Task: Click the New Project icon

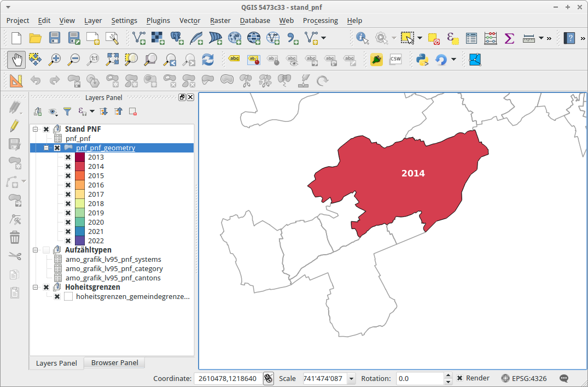Action: click(16, 38)
